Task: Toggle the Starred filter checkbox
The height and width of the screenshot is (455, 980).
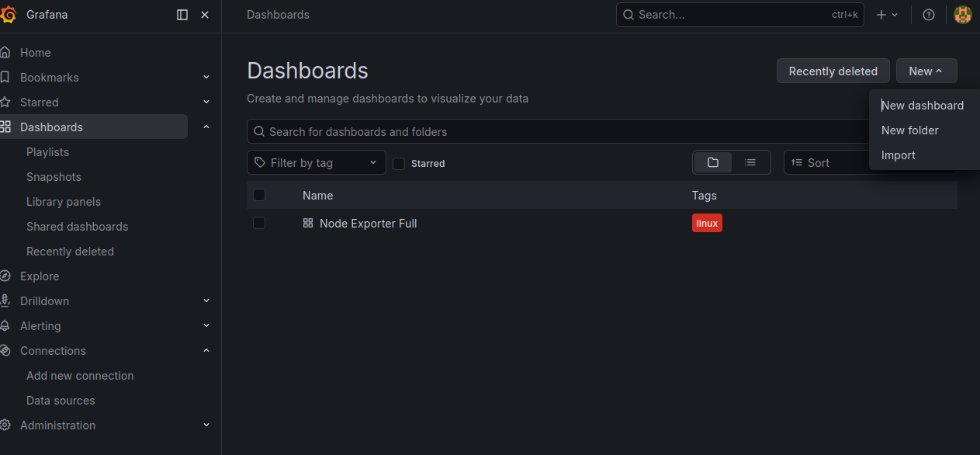Action: 399,163
